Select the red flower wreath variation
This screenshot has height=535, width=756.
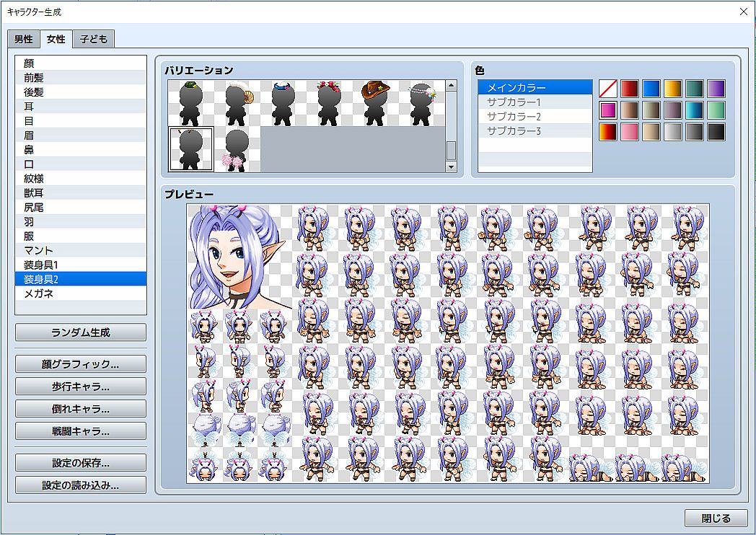click(x=330, y=103)
